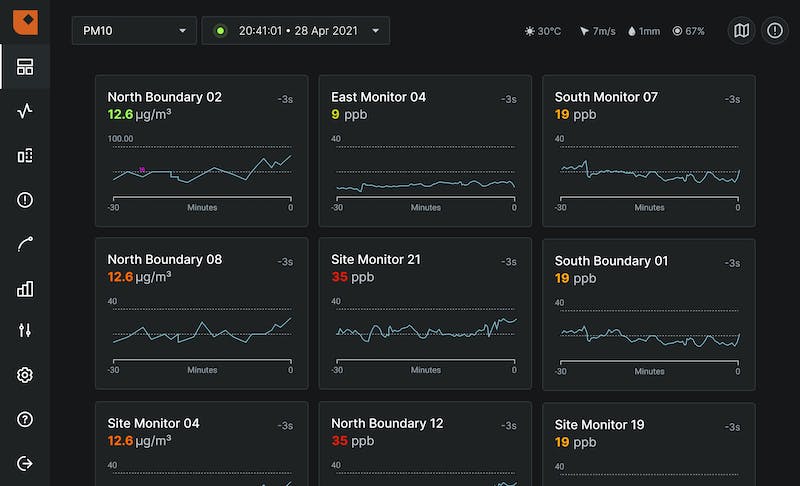
Task: Open the PM10 pollutant dropdown
Action: tap(134, 31)
